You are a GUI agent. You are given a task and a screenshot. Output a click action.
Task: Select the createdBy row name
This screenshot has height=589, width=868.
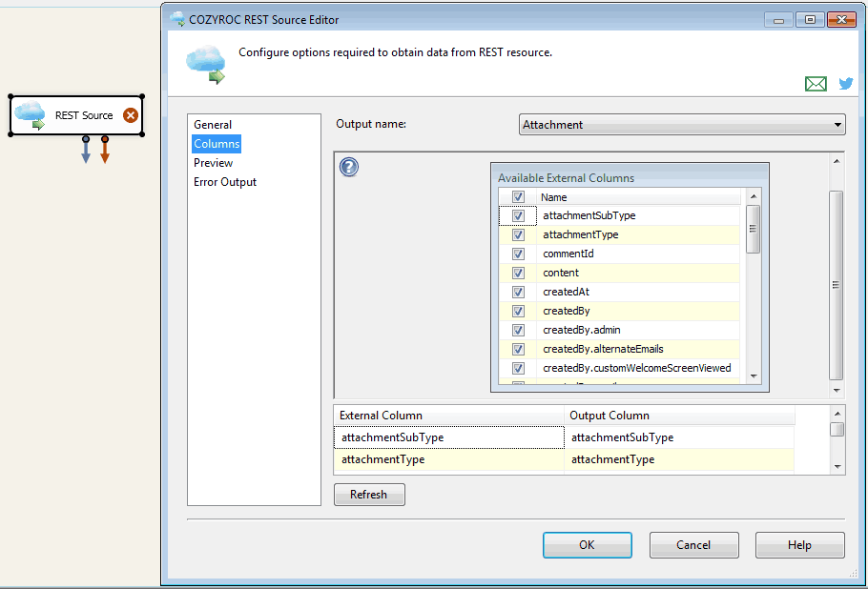[567, 311]
